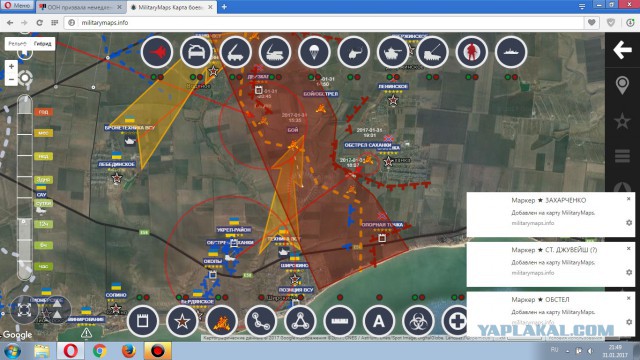Screen dimensions: 640x360
Task: Open the Opera Меню button
Action: point(17,6)
